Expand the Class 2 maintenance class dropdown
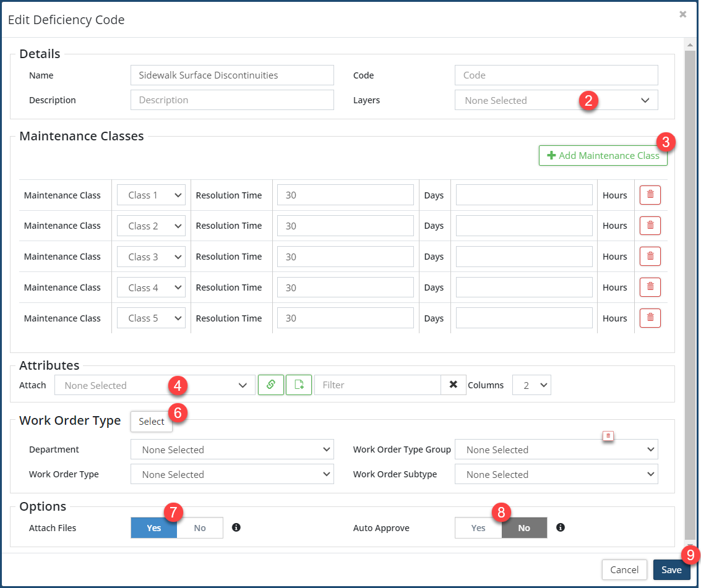Screen dimensions: 701x588 click(x=151, y=226)
